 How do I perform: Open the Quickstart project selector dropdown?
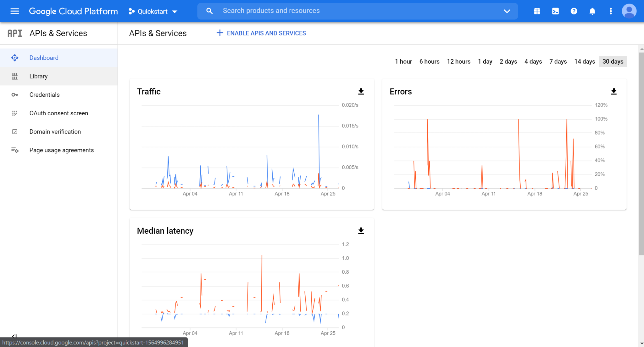pyautogui.click(x=153, y=11)
